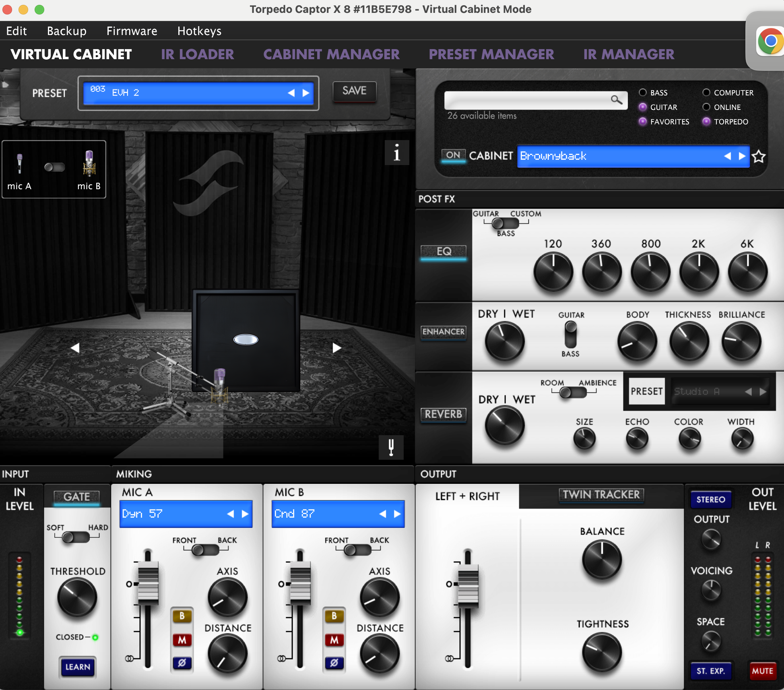Enable the BASS filter radio button
Image resolution: width=784 pixels, height=690 pixels.
point(643,93)
